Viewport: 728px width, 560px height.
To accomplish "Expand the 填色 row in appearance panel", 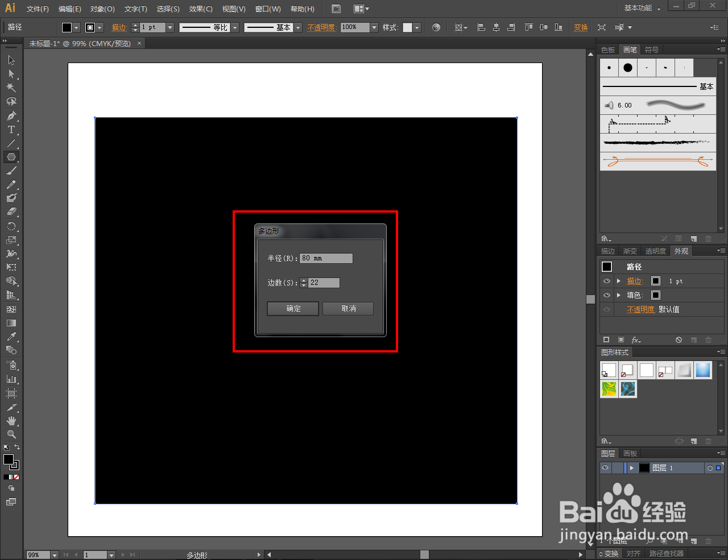I will tap(619, 295).
